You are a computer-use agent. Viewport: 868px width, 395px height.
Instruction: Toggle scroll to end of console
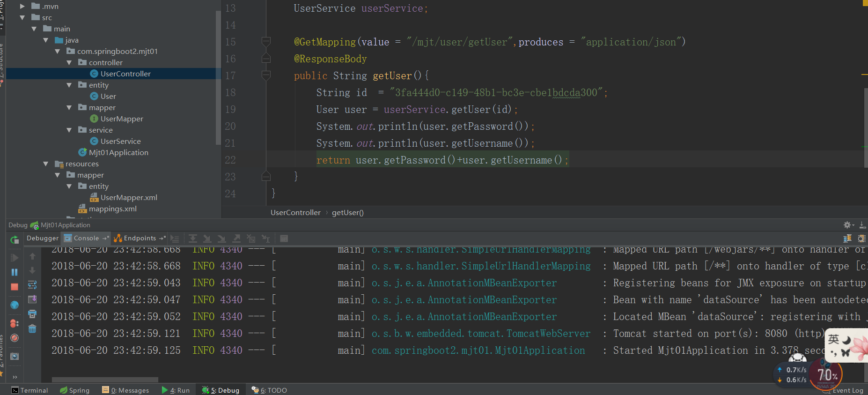point(32,299)
